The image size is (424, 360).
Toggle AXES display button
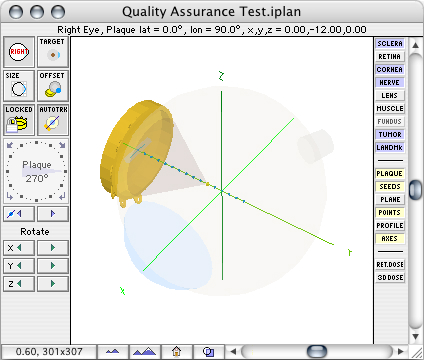[390, 239]
